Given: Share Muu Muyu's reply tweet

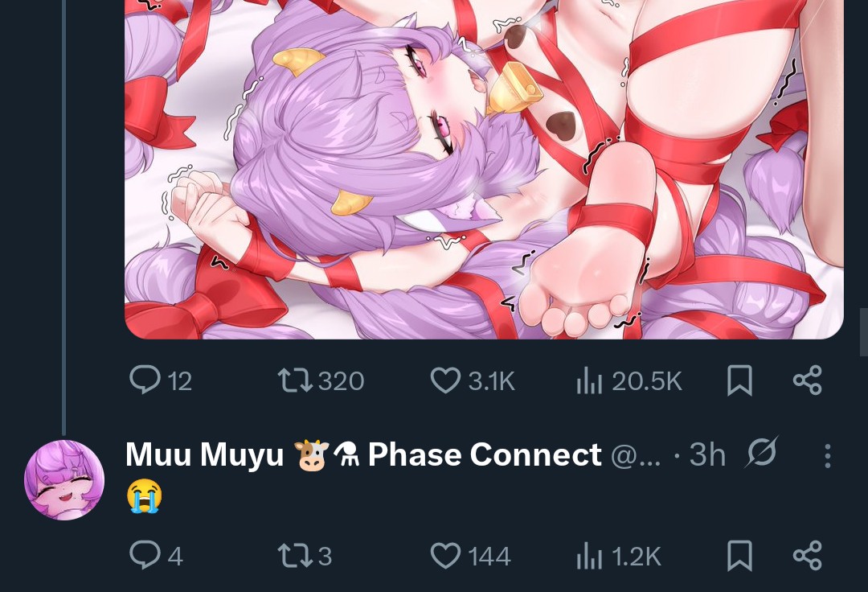Looking at the screenshot, I should pyautogui.click(x=808, y=556).
